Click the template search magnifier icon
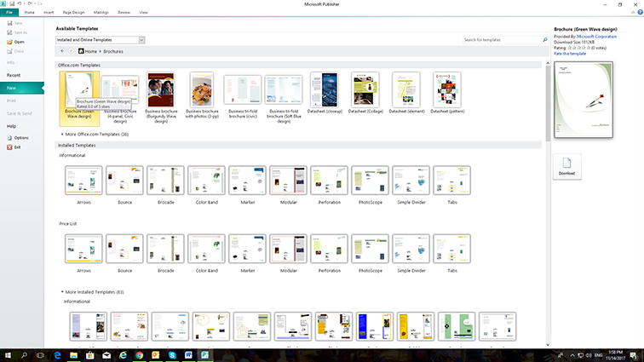Screen dimensions: 644x362 point(545,40)
